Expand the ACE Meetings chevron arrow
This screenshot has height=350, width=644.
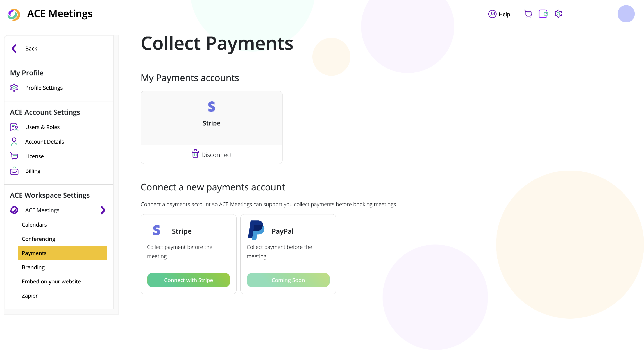(x=102, y=210)
